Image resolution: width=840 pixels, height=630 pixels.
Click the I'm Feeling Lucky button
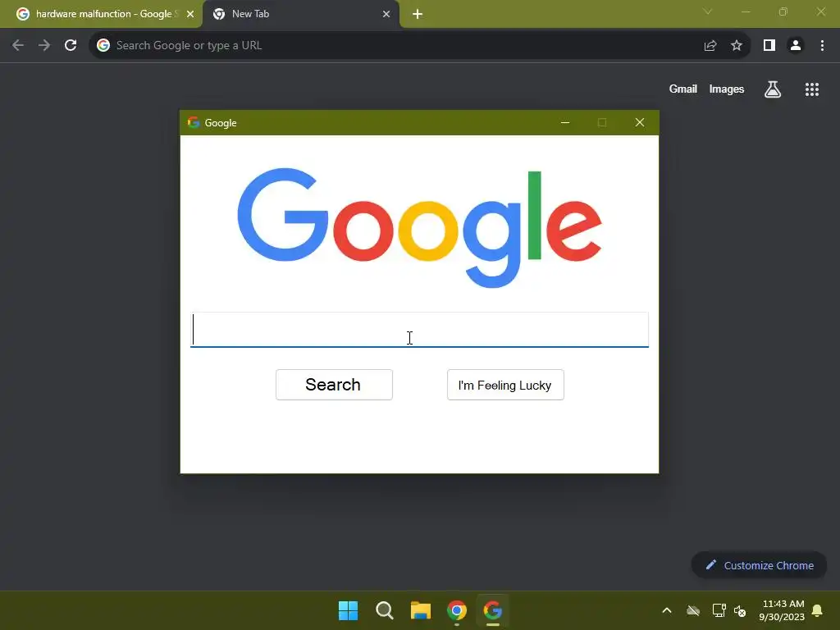505,385
